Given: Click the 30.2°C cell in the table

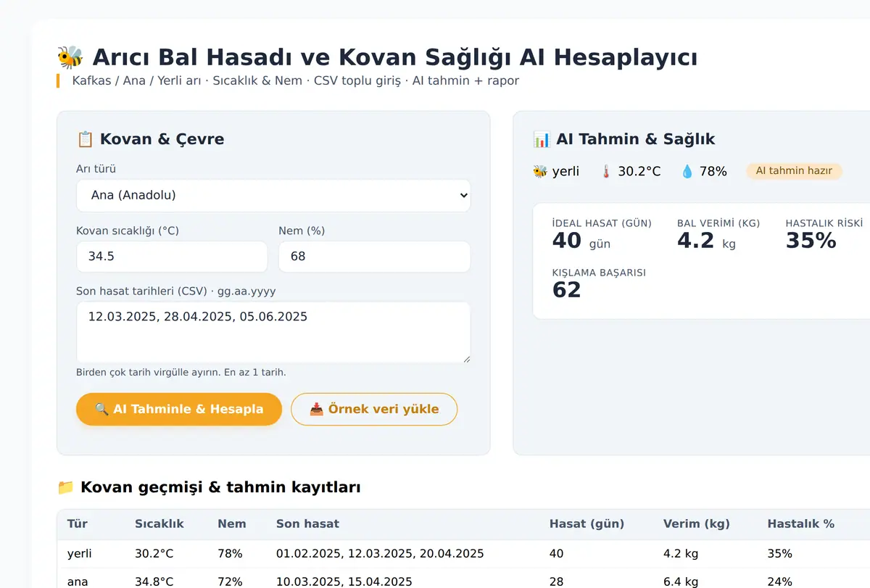Looking at the screenshot, I should tap(154, 554).
